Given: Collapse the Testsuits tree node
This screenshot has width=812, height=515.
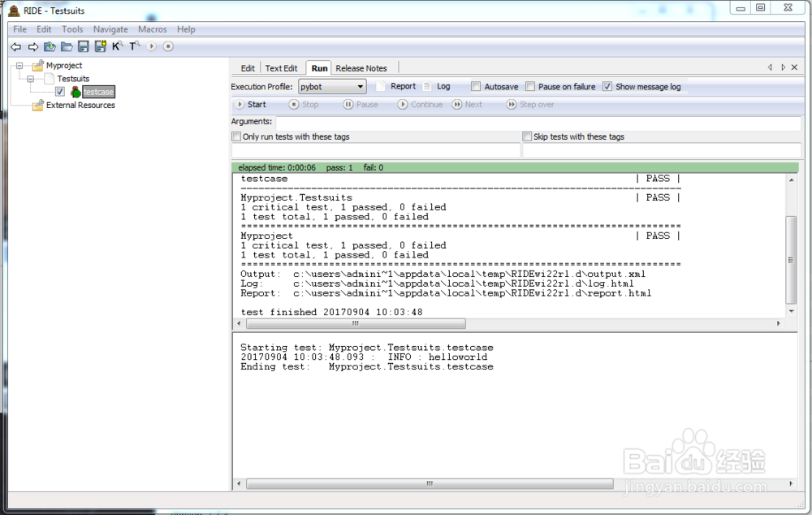Looking at the screenshot, I should [31, 79].
